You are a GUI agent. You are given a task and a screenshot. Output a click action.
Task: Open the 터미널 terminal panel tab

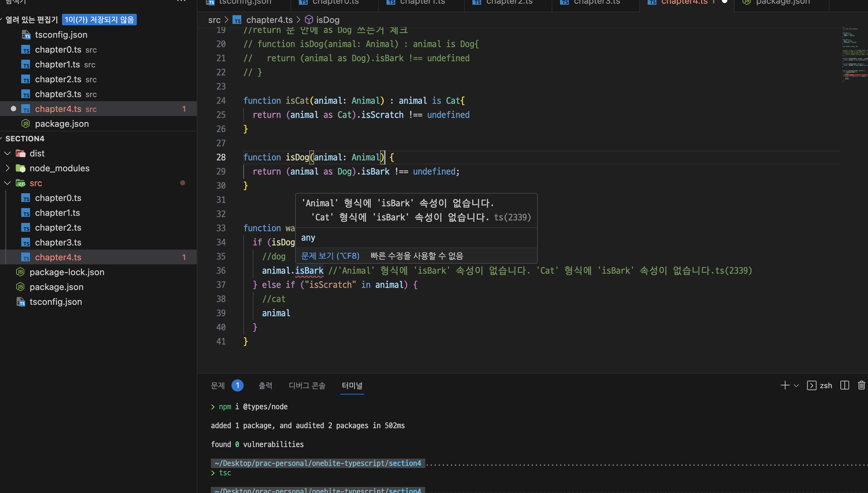tap(352, 385)
